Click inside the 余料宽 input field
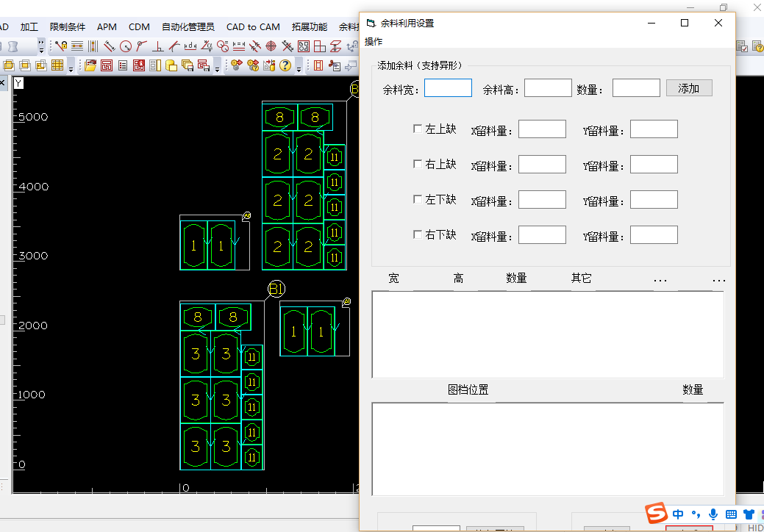This screenshot has height=532, width=764. coord(448,87)
